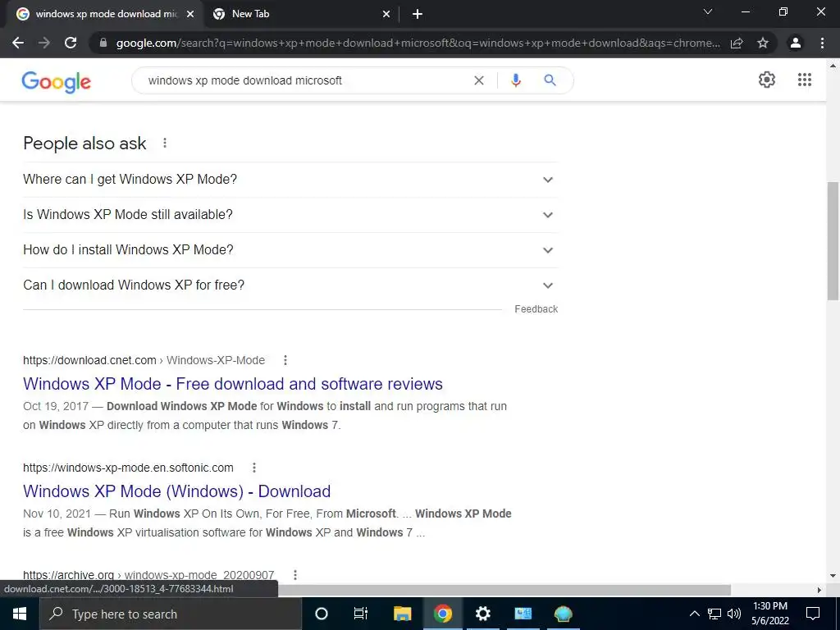Share this page via share icon
840x630 pixels.
(x=737, y=43)
